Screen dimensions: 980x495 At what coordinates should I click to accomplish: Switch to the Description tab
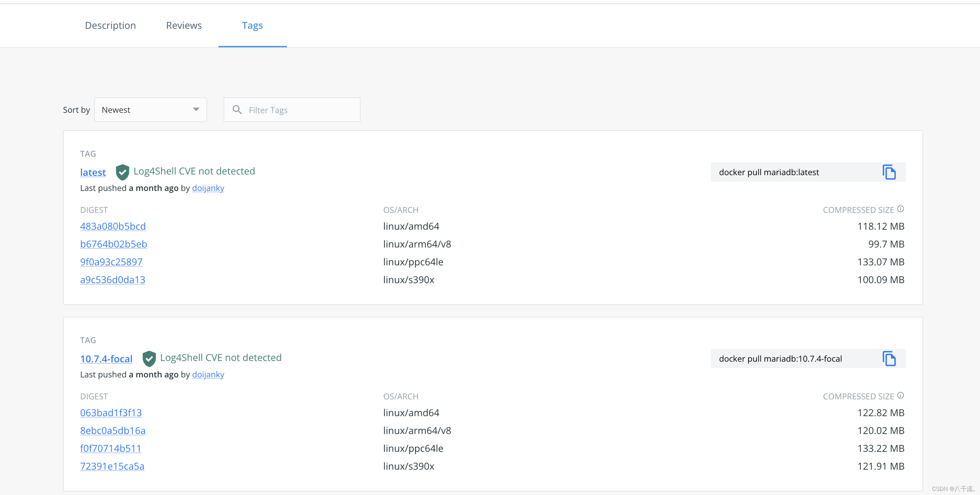coord(110,25)
